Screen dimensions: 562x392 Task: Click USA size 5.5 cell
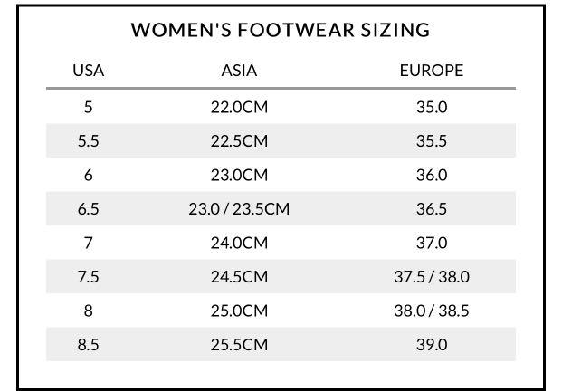click(x=88, y=140)
